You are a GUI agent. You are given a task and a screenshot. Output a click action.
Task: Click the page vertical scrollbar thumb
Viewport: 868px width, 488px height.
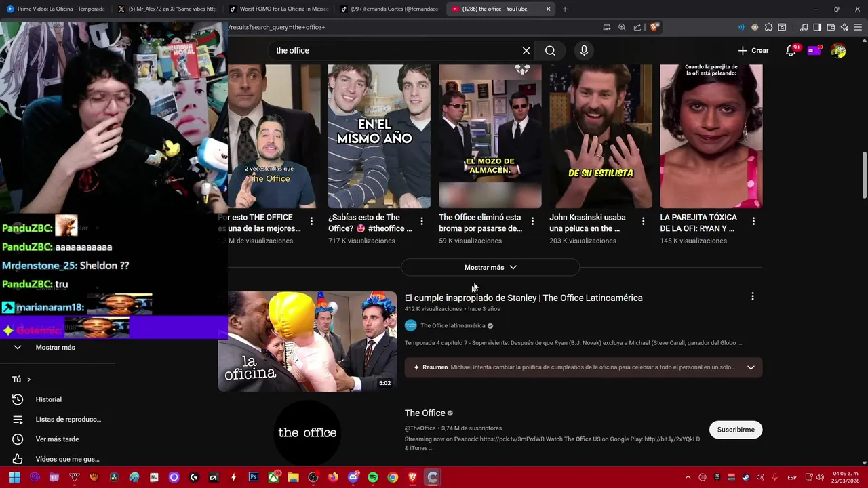863,175
